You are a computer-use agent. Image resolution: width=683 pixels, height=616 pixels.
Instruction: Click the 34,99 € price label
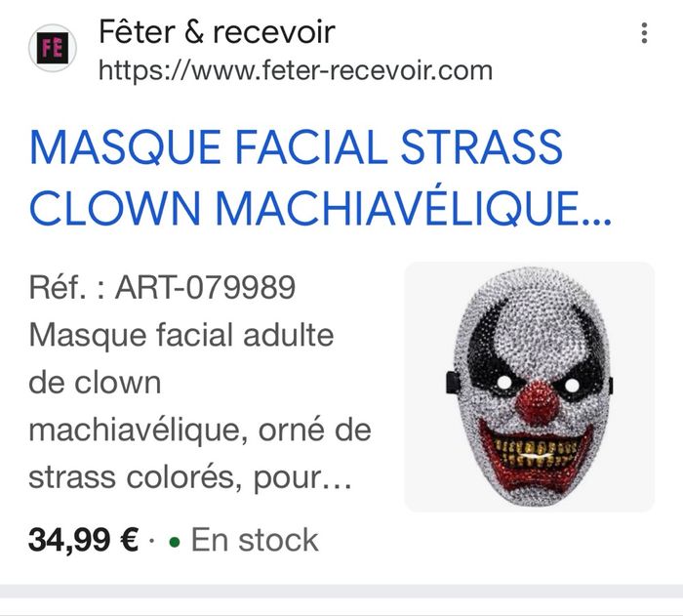83,541
